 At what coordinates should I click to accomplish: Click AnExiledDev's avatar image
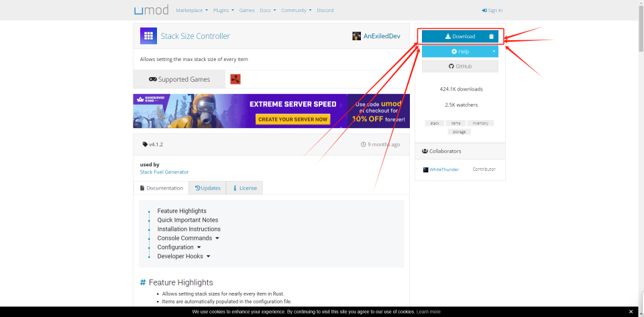tap(356, 36)
